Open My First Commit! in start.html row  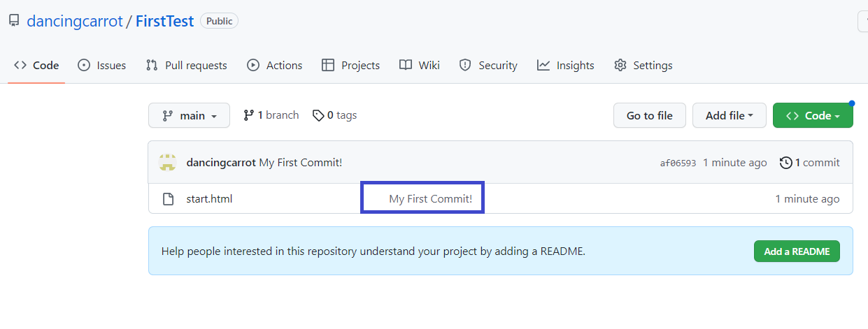430,199
